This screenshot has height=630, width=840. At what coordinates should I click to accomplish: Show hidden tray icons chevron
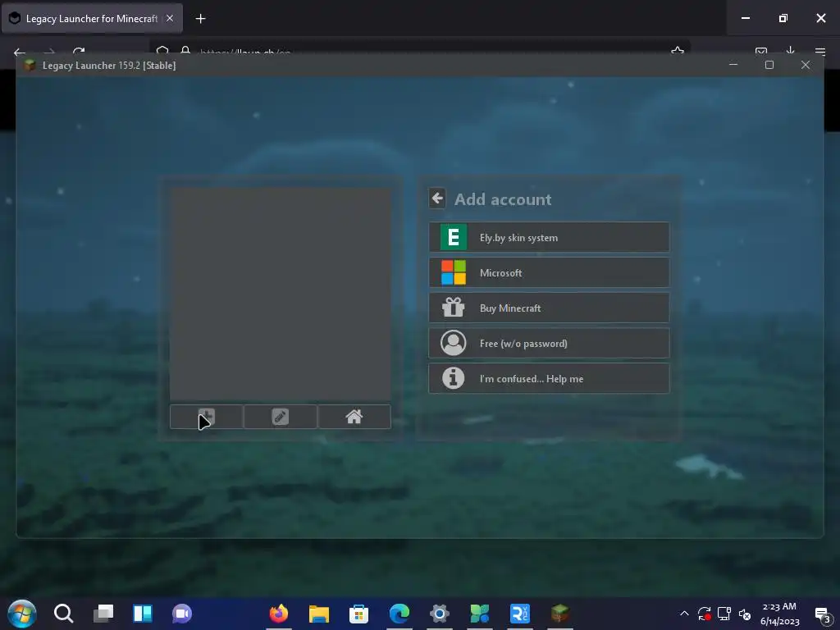pos(684,614)
